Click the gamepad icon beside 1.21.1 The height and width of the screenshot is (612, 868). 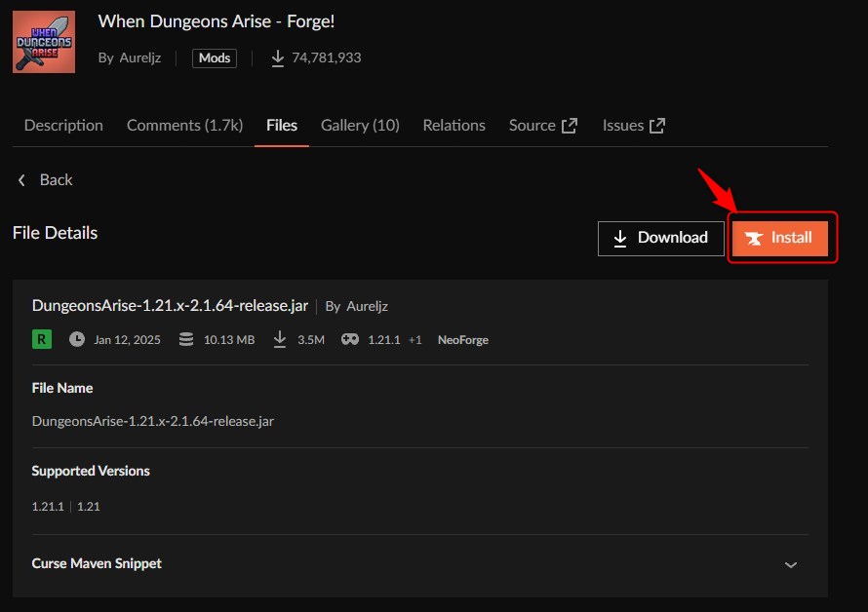pyautogui.click(x=350, y=339)
